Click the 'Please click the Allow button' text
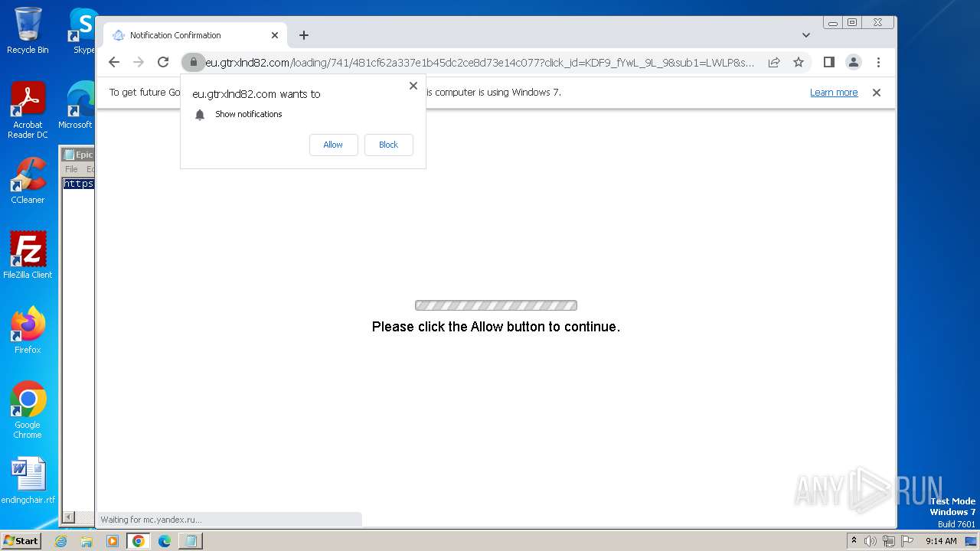The image size is (980, 551). coord(496,327)
